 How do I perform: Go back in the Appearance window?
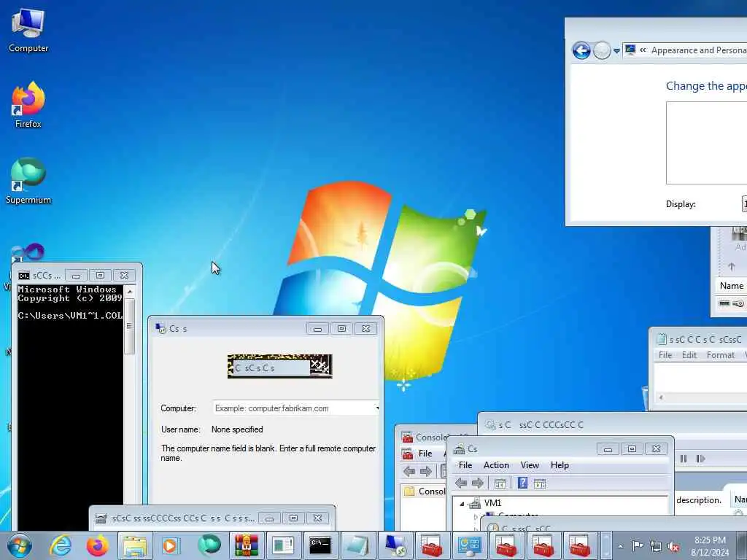[x=581, y=50]
